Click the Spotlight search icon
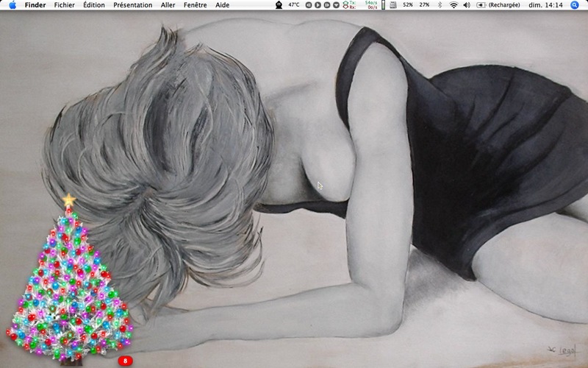Image resolution: width=588 pixels, height=368 pixels. click(x=575, y=5)
